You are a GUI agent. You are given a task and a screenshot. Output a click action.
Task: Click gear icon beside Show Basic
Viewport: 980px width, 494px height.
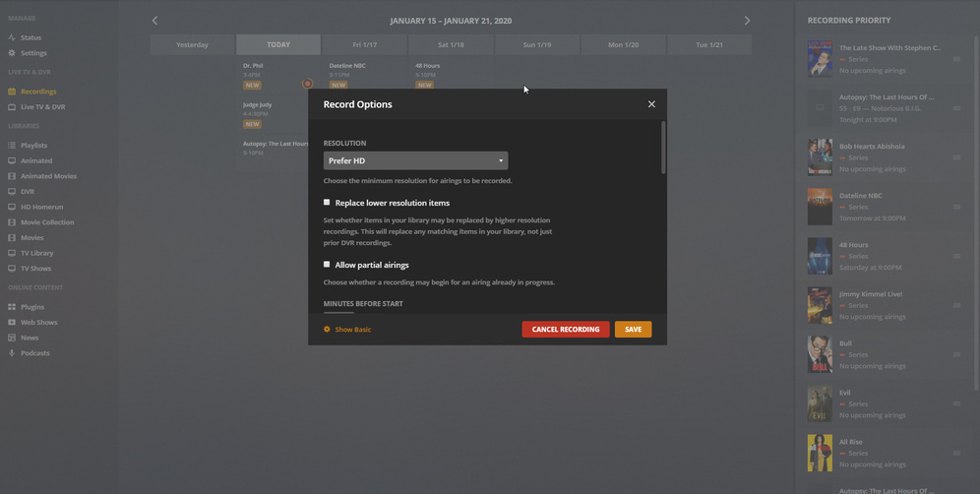tap(327, 330)
